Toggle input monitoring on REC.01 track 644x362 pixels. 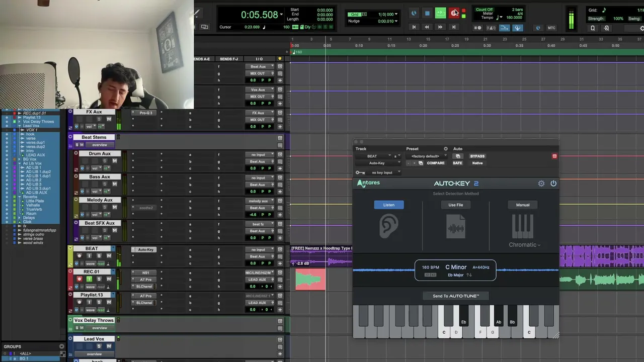coord(89,279)
